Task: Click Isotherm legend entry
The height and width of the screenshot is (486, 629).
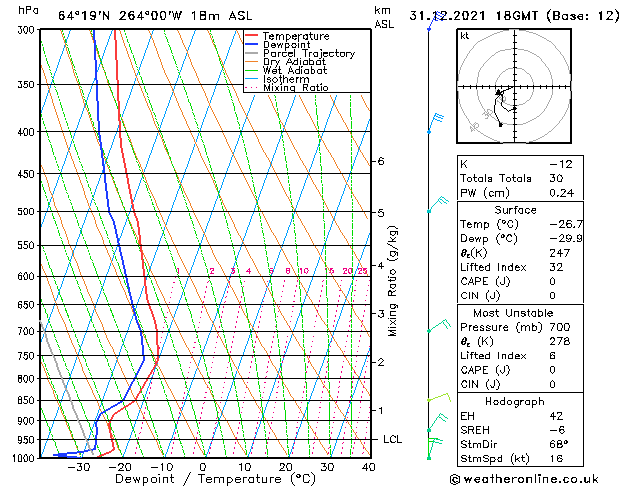Action: click(277, 79)
